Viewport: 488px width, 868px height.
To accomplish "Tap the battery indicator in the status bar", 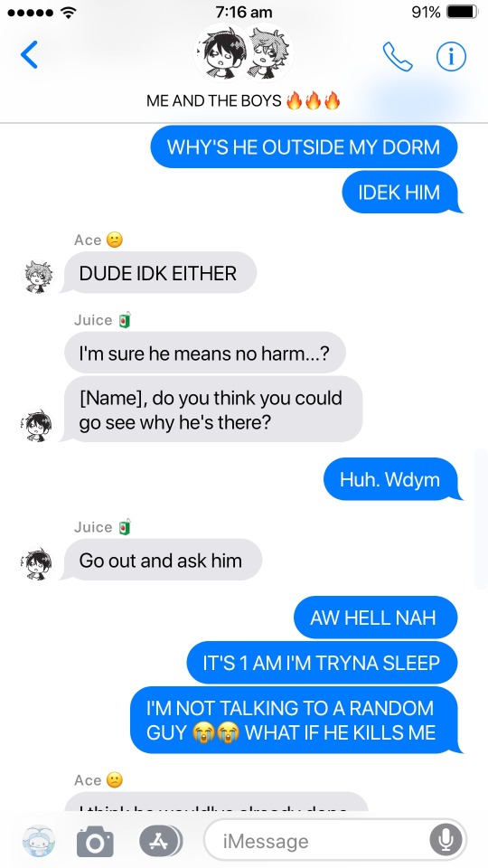I will tap(462, 12).
